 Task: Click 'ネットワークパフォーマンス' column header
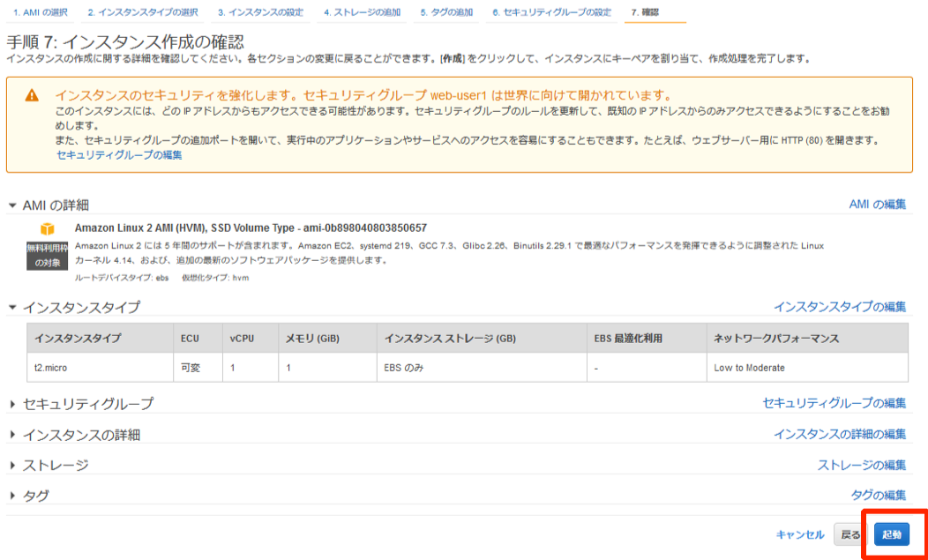coord(807,339)
